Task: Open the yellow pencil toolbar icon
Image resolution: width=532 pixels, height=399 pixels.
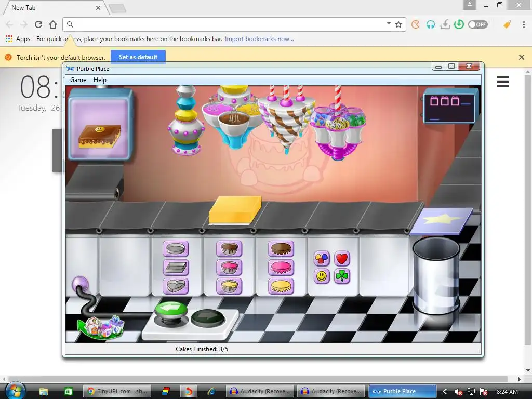Action: [x=507, y=24]
